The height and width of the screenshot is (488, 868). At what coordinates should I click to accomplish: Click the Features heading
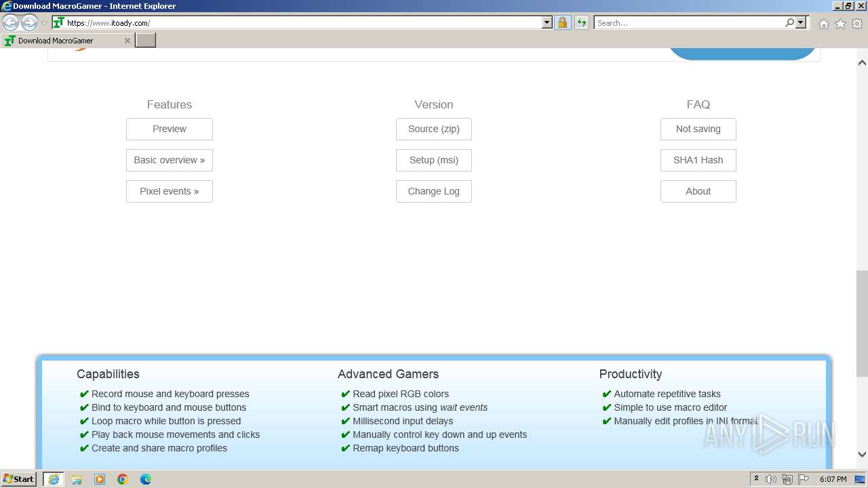tap(170, 104)
